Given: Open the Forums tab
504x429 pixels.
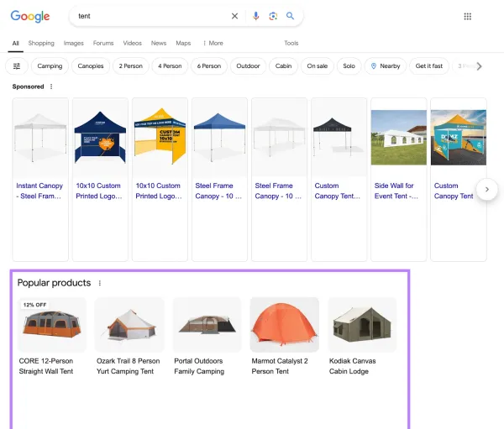Looking at the screenshot, I should [x=103, y=43].
